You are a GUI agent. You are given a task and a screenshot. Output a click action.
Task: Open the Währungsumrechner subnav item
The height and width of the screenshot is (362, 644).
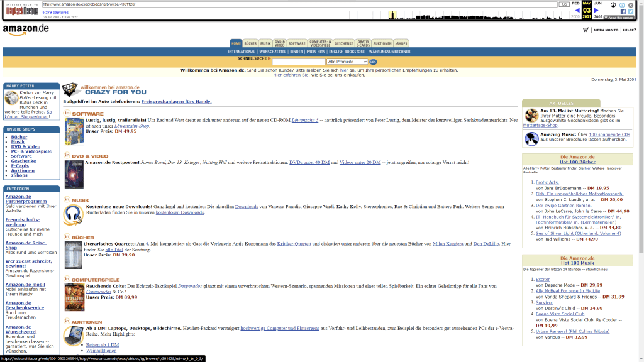(390, 52)
